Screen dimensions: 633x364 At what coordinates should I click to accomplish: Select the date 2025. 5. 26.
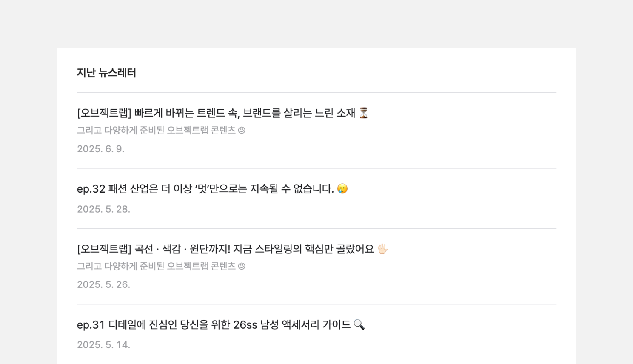103,284
